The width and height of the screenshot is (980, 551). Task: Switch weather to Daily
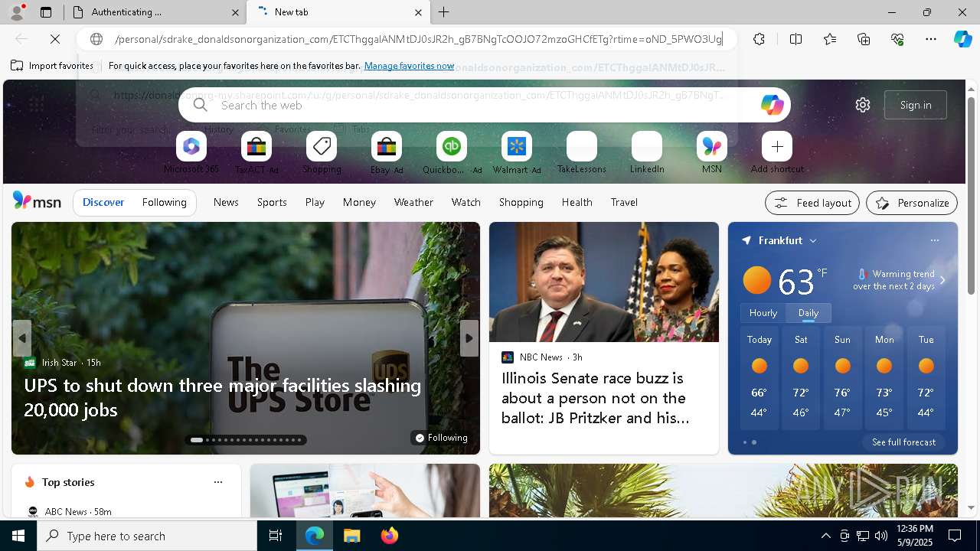pyautogui.click(x=808, y=313)
